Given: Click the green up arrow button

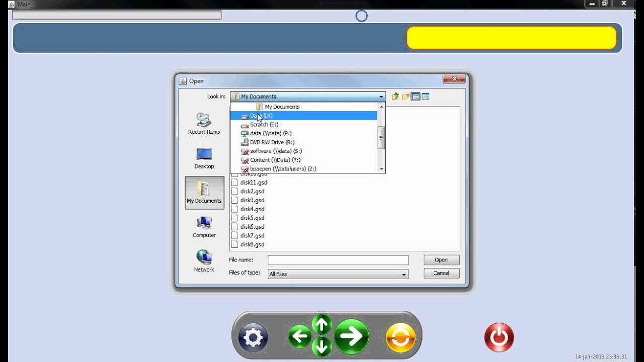Looking at the screenshot, I should 322,324.
